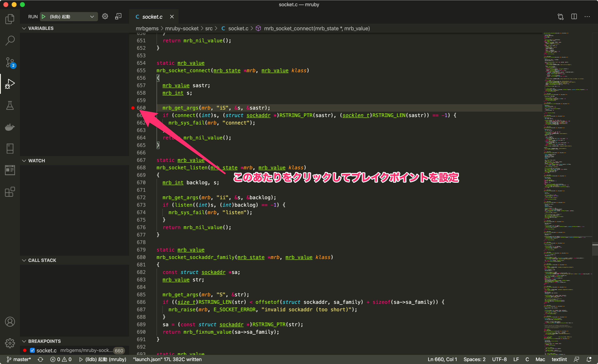Screen dimensions: 598x364
Task: Open the Search view icon
Action: 10,40
